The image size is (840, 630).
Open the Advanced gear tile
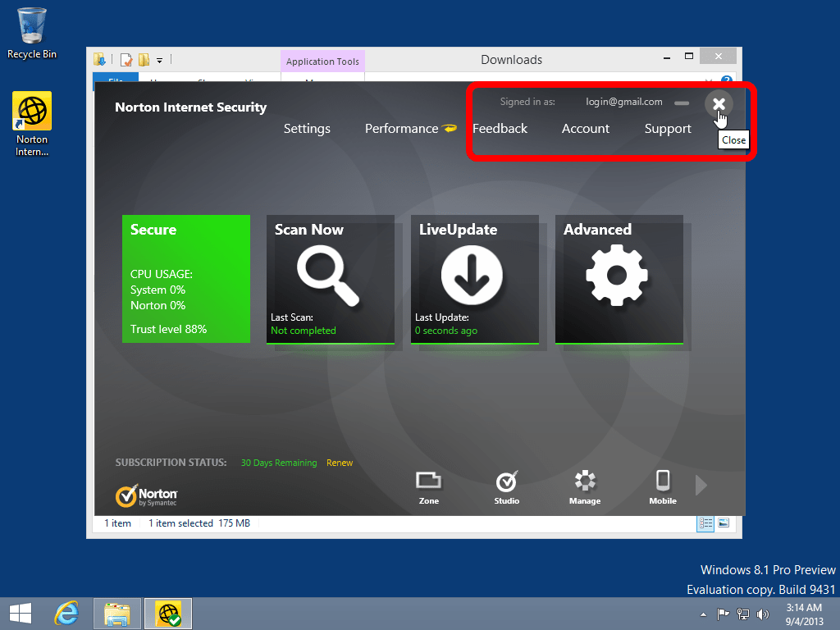(619, 279)
